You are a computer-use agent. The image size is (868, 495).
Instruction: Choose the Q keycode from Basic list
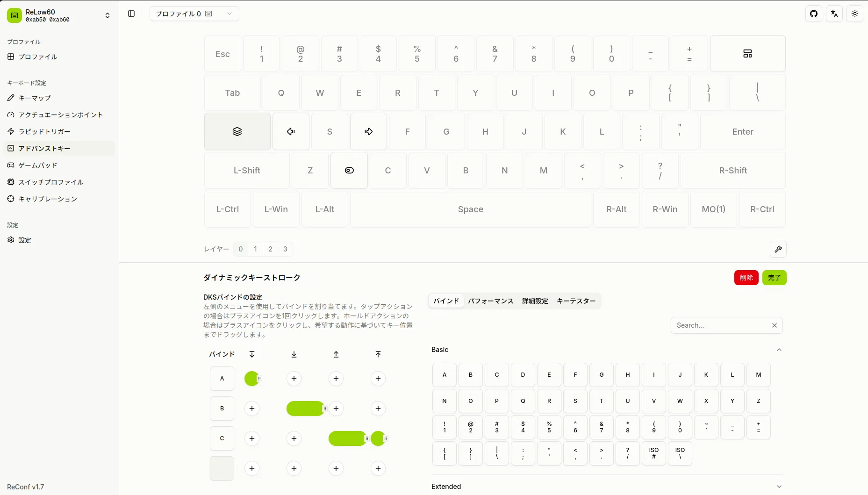coord(523,401)
